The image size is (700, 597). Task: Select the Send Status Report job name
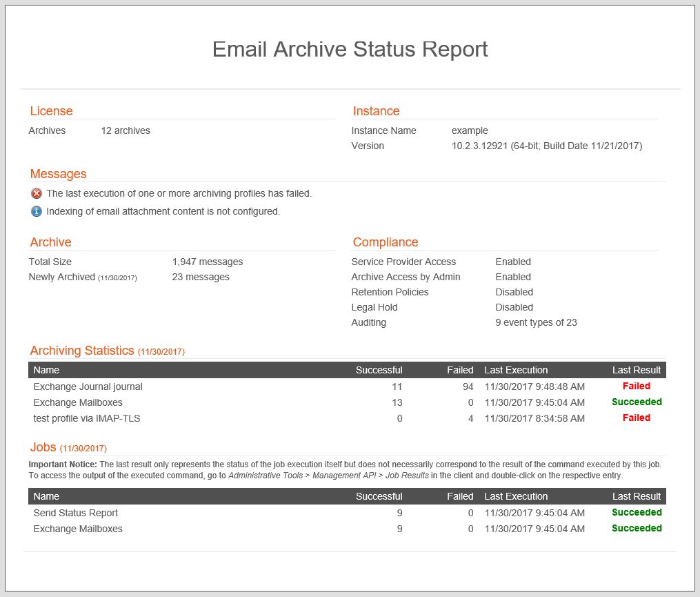(x=75, y=513)
